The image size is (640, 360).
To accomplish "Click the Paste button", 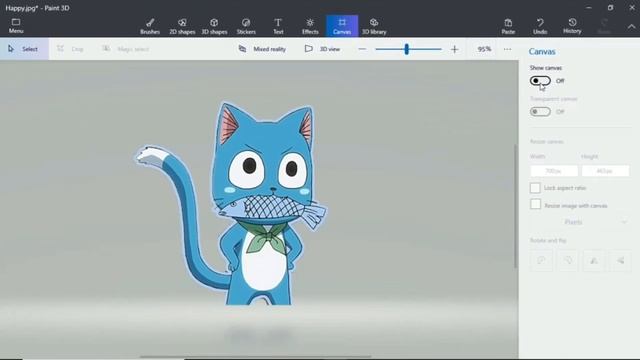I will tap(508, 26).
